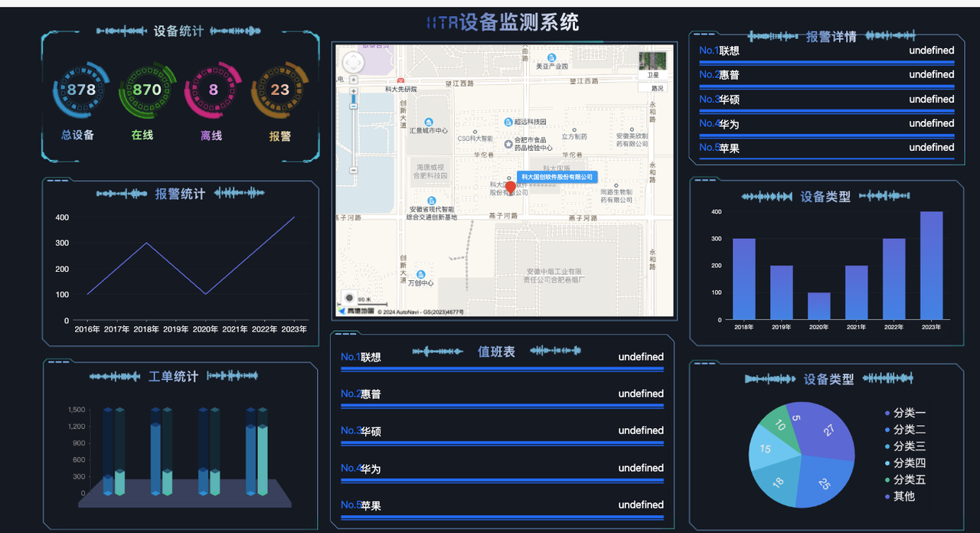This screenshot has height=533, width=980.
Task: Toggle 分类三 legend item in pie chart
Action: (905, 446)
